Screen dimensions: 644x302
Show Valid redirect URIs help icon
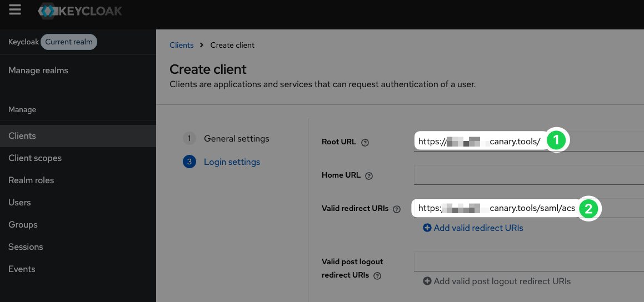pos(396,209)
